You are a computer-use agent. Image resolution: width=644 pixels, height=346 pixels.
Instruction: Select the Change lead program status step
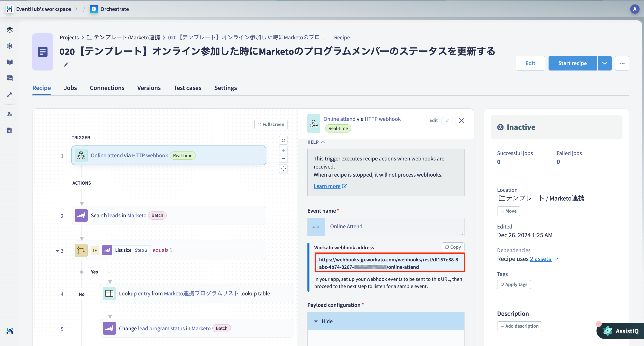[197, 329]
